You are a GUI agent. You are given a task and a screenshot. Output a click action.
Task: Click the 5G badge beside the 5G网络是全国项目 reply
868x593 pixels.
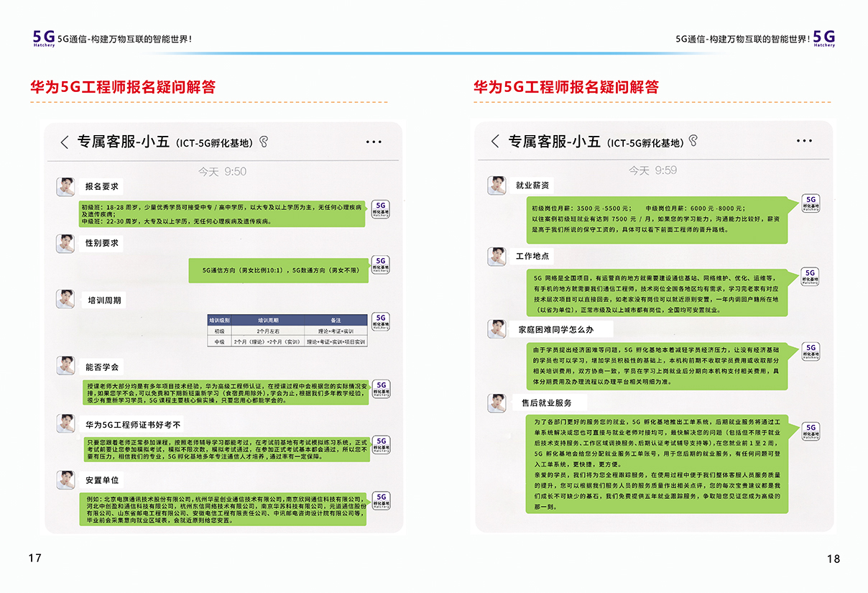(811, 277)
